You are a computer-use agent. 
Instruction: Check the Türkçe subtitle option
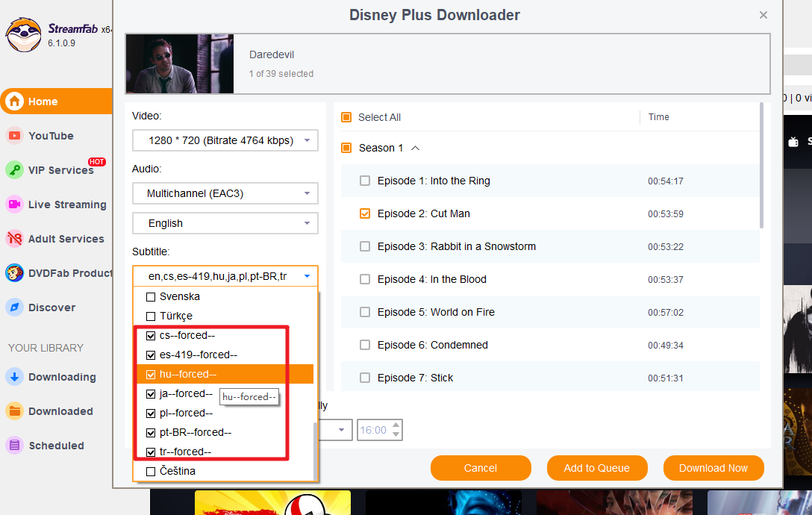tap(151, 316)
